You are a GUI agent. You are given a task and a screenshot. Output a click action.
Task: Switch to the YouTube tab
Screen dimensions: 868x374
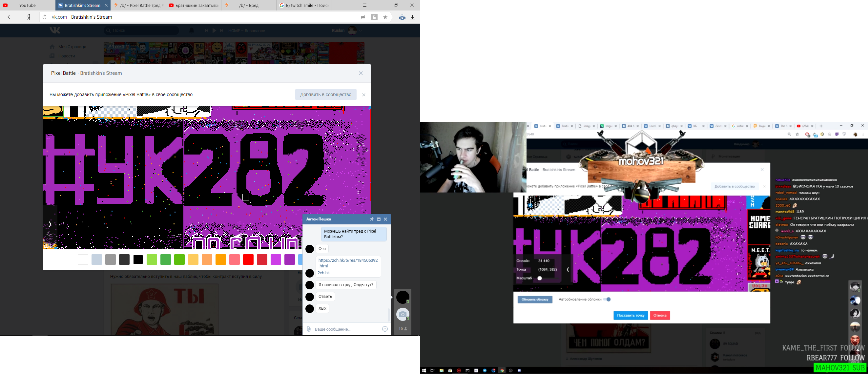[x=28, y=5]
